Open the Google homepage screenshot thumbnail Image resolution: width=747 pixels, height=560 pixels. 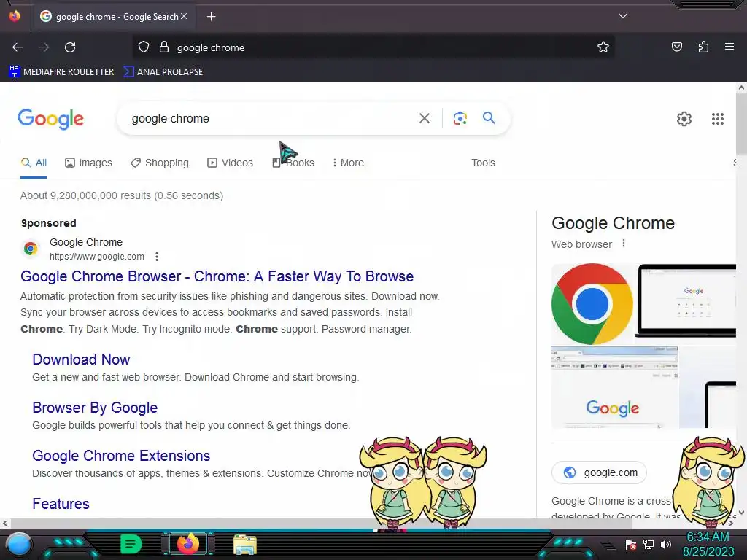tap(614, 387)
